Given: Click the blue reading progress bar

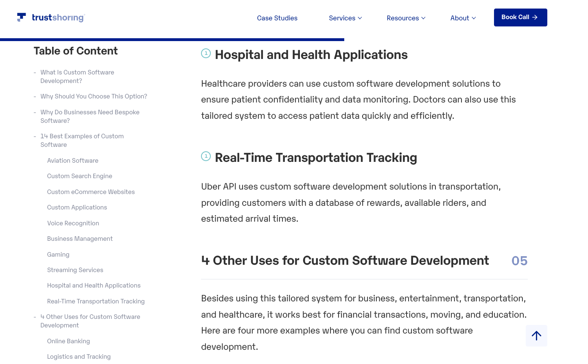Looking at the screenshot, I should pyautogui.click(x=172, y=39).
